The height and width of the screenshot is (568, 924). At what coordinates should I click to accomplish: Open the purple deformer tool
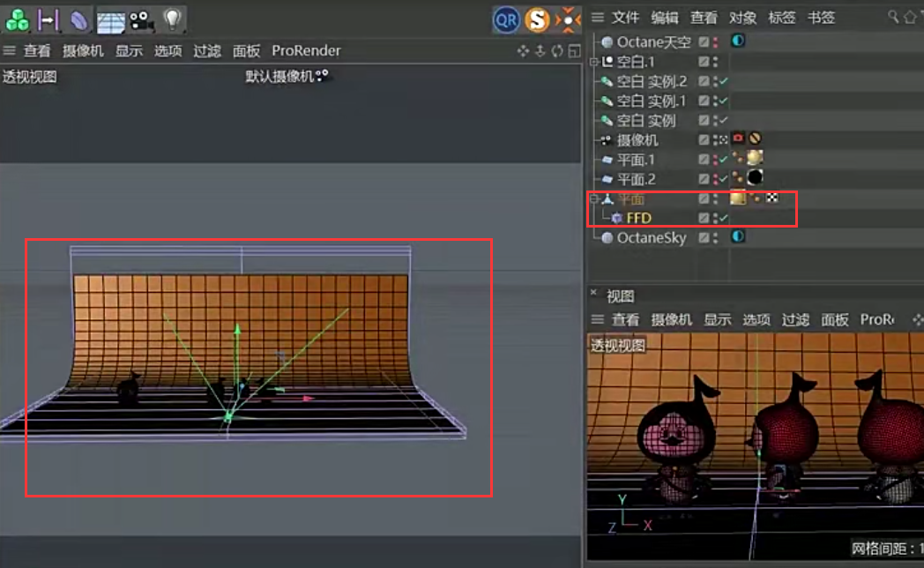[78, 20]
